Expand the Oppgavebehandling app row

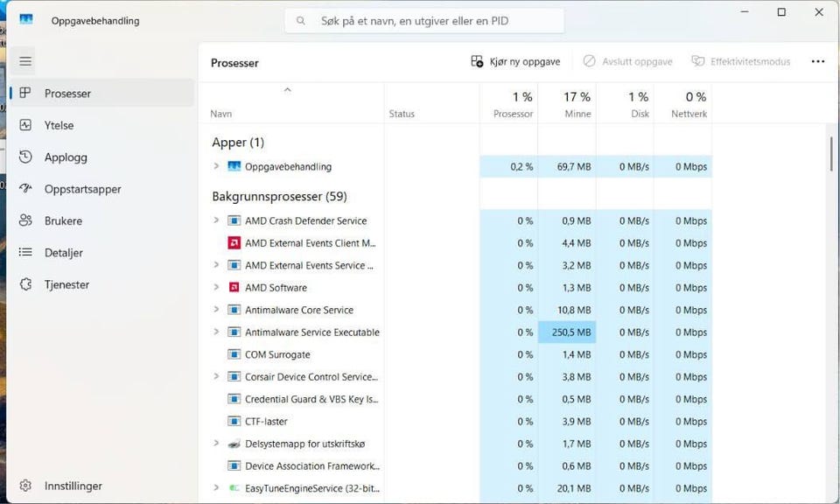tap(216, 166)
